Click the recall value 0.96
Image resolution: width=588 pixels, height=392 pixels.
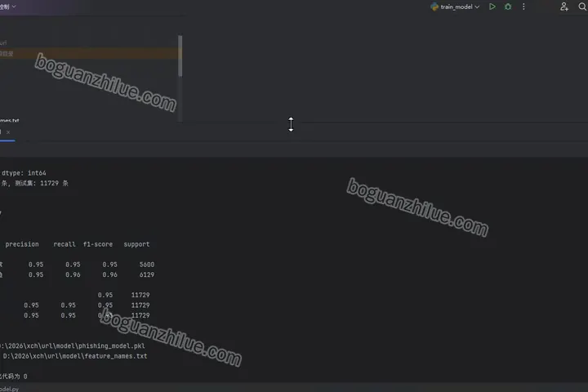[x=73, y=274]
